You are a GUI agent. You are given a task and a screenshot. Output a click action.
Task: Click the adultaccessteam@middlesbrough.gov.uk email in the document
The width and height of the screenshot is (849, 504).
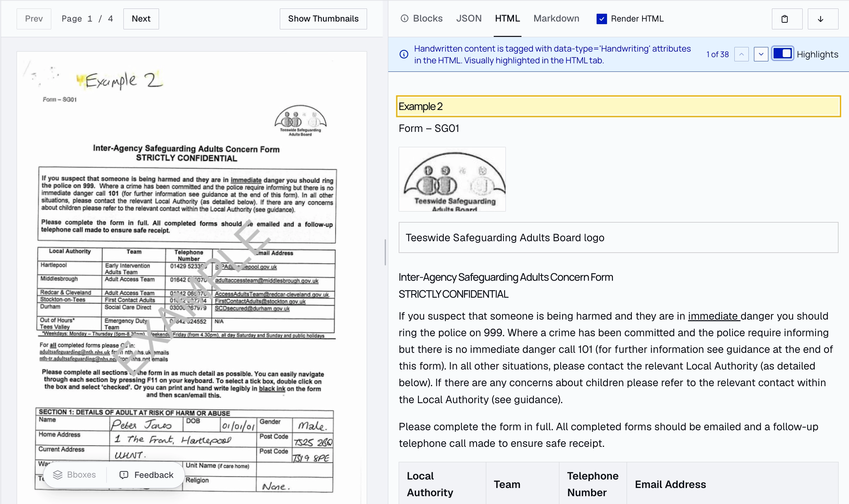pos(266,280)
